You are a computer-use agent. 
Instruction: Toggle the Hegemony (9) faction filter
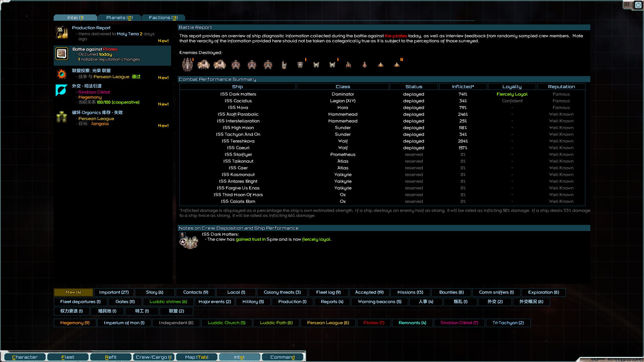click(x=74, y=323)
